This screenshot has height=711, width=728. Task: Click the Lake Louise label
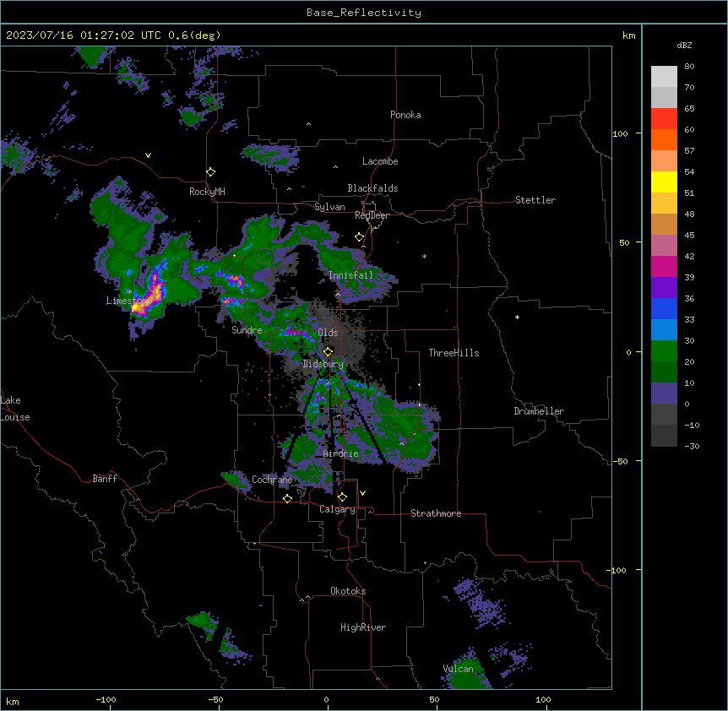15,409
